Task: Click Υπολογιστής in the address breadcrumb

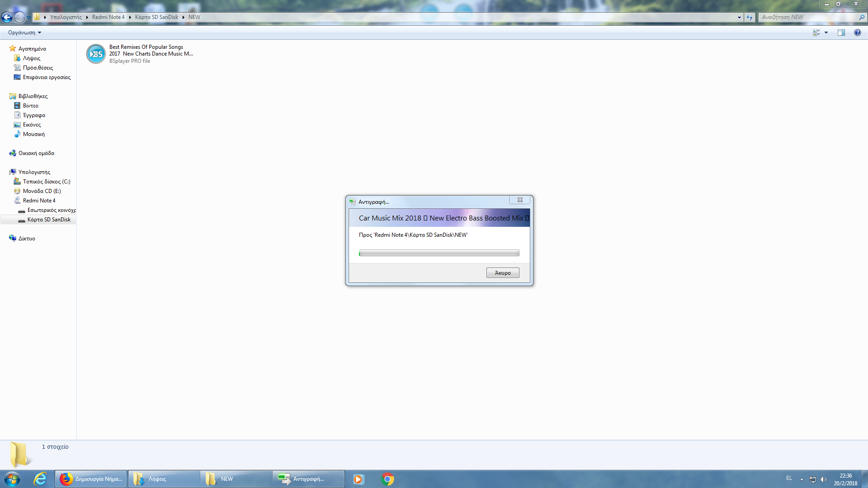Action: 66,17
